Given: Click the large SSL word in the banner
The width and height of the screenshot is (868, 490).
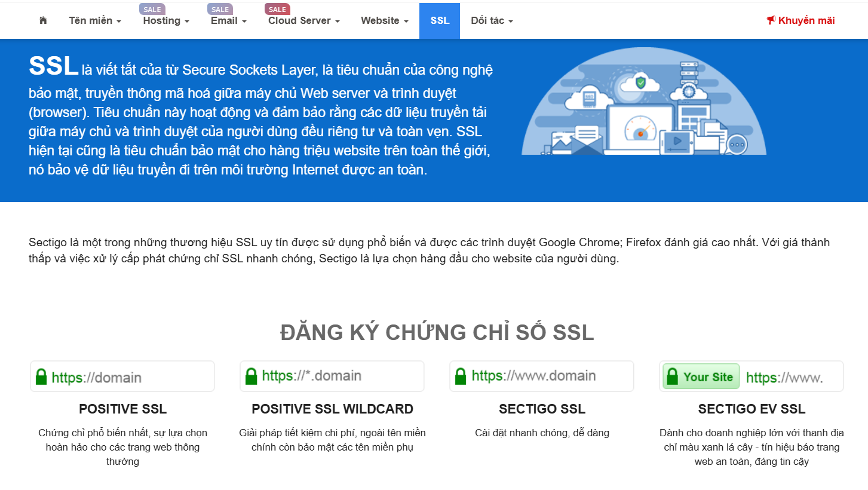Looking at the screenshot, I should 54,66.
